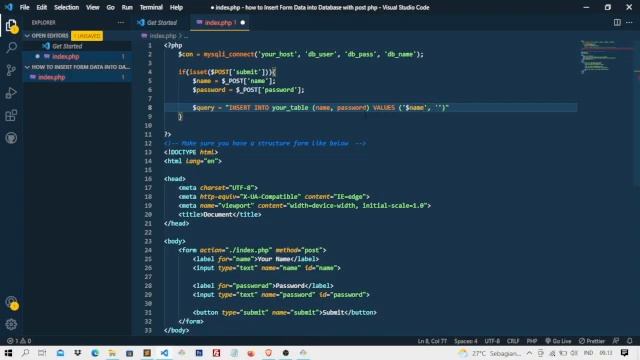
Task: Click the Visual Studio Code taskbar icon
Action: 164,353
